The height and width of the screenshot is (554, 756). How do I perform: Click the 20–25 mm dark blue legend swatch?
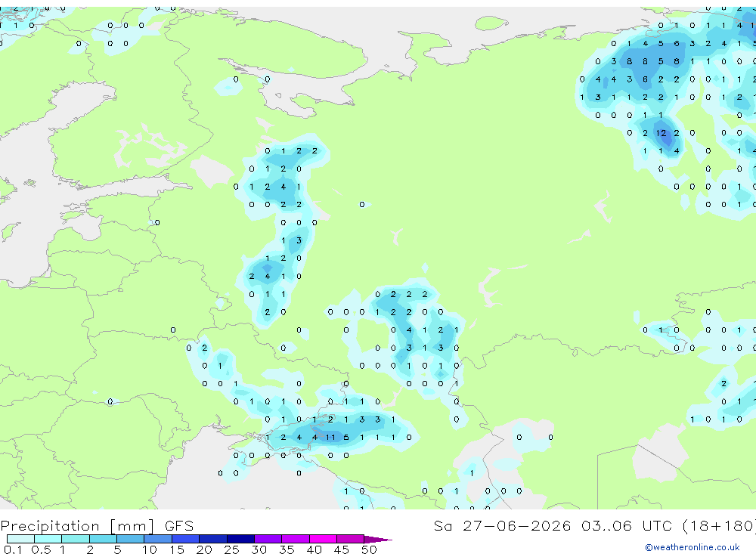pyautogui.click(x=212, y=539)
